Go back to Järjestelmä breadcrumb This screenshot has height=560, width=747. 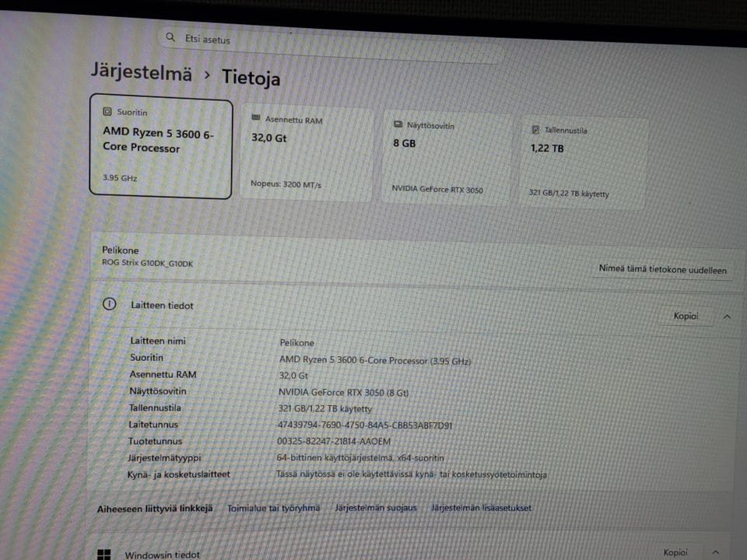click(142, 72)
